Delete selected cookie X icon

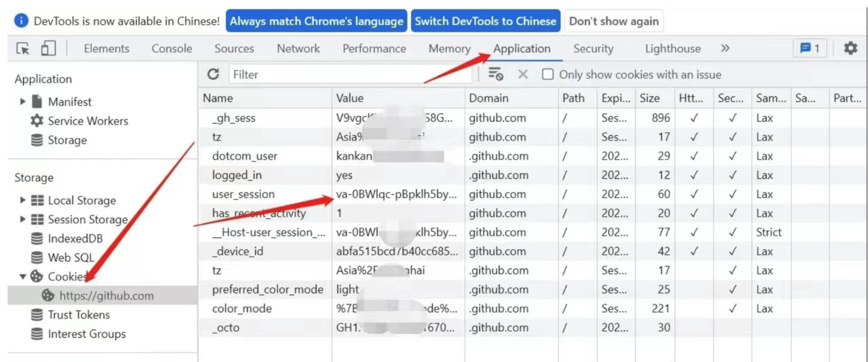tap(523, 75)
